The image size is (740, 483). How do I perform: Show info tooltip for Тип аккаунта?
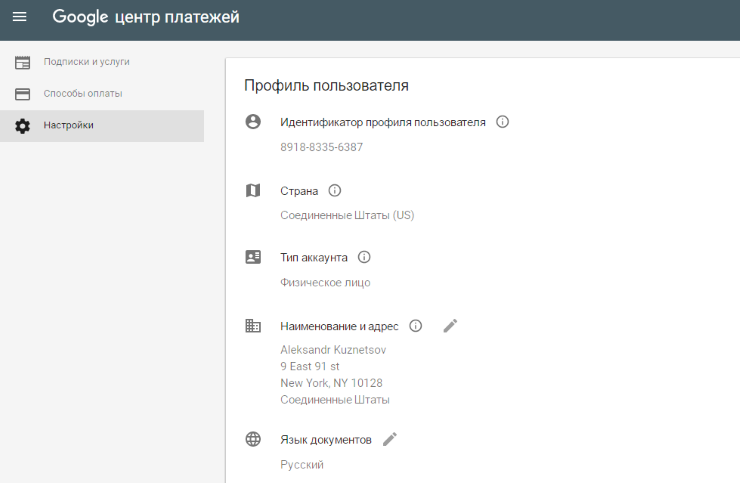pyautogui.click(x=364, y=257)
